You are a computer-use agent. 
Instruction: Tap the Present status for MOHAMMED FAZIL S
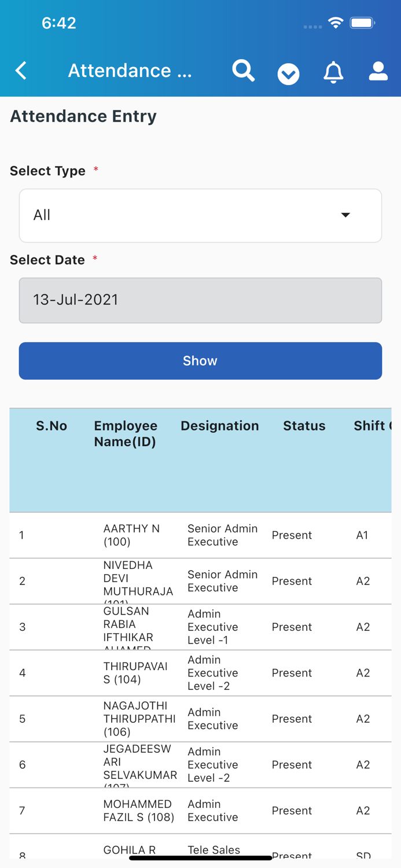pos(292,811)
